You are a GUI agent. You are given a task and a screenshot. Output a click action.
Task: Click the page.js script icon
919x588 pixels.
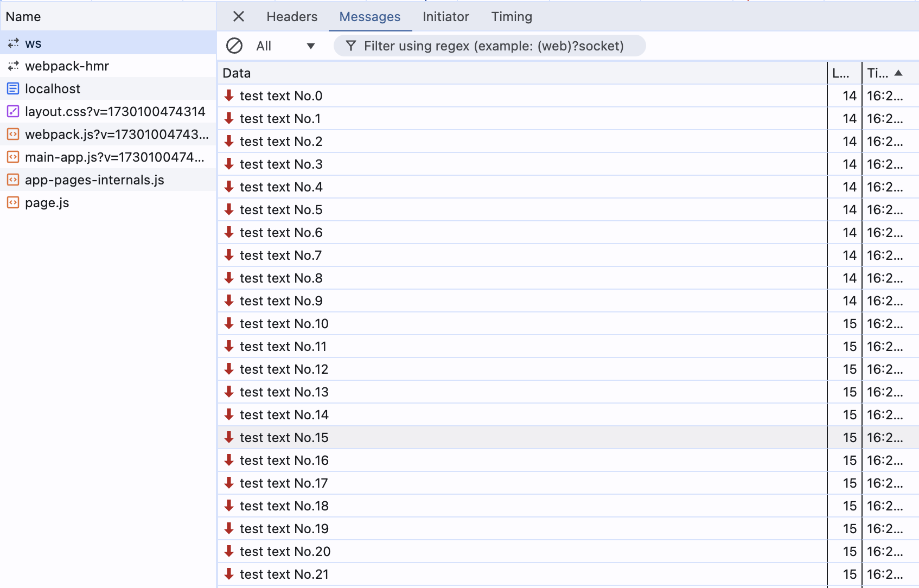click(x=12, y=202)
